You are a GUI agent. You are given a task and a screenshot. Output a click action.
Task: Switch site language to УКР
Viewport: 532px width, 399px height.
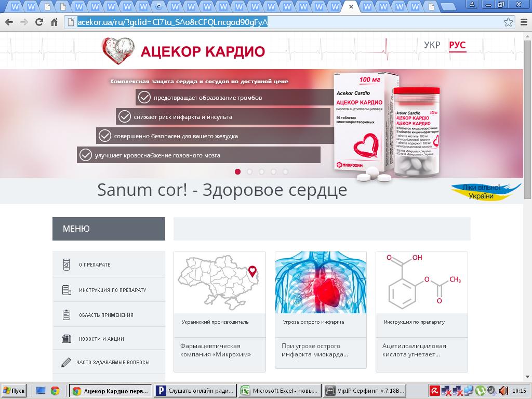(x=432, y=45)
